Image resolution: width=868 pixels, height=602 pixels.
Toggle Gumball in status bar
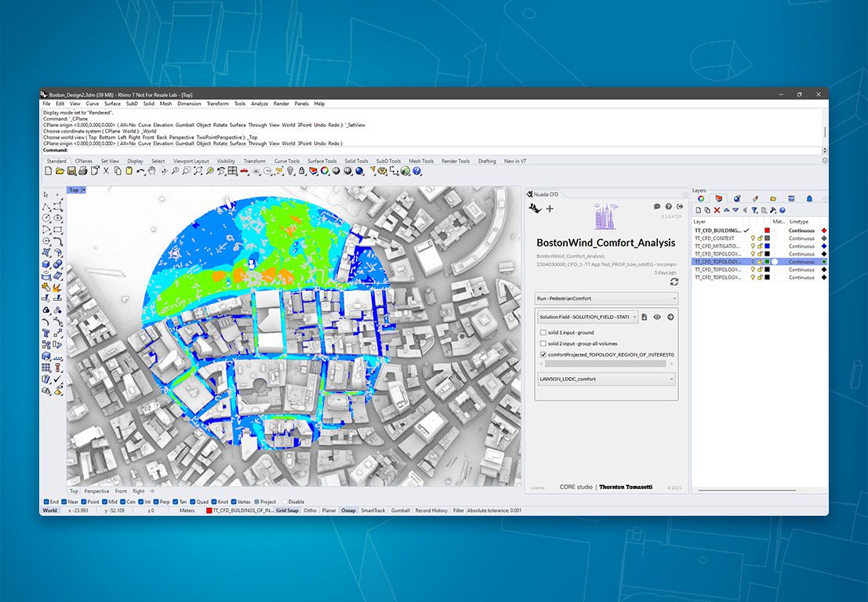pos(400,510)
